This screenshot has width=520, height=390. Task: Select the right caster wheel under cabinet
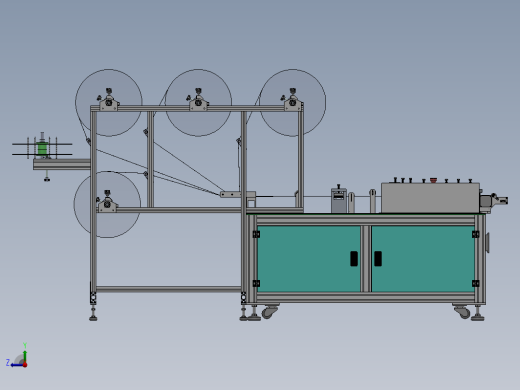[463, 312]
